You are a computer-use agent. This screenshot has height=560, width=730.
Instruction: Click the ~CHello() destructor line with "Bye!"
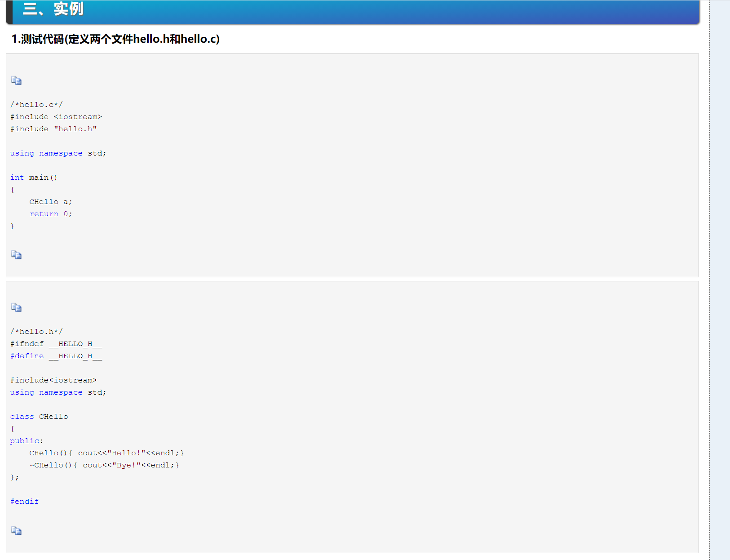[x=104, y=465]
